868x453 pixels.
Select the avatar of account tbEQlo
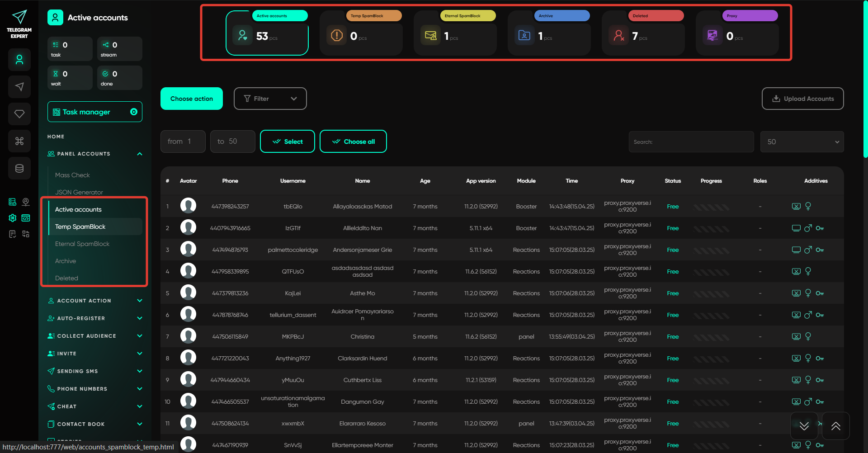(x=188, y=206)
